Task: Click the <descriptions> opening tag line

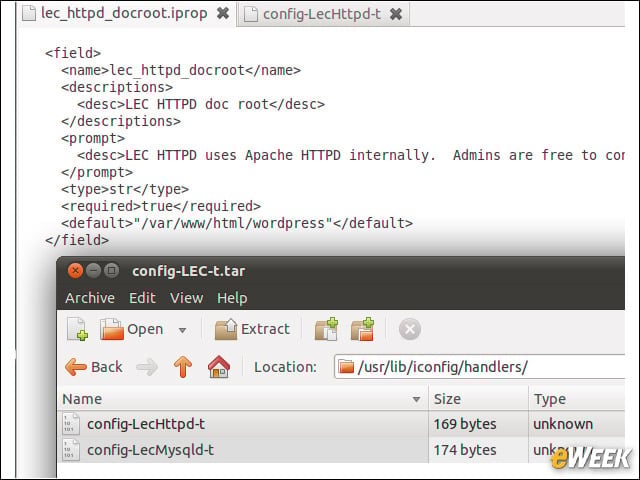Action: [117, 87]
